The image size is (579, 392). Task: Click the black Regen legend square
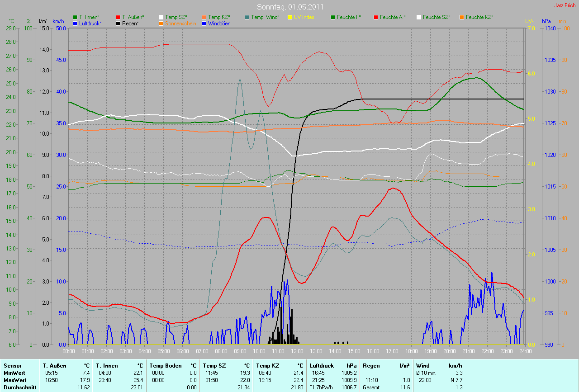(119, 23)
